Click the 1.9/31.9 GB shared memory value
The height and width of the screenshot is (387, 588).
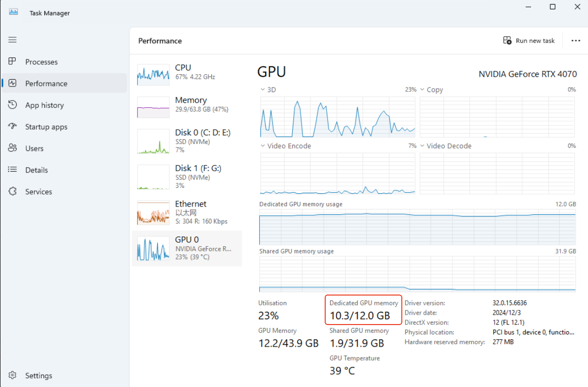point(357,343)
